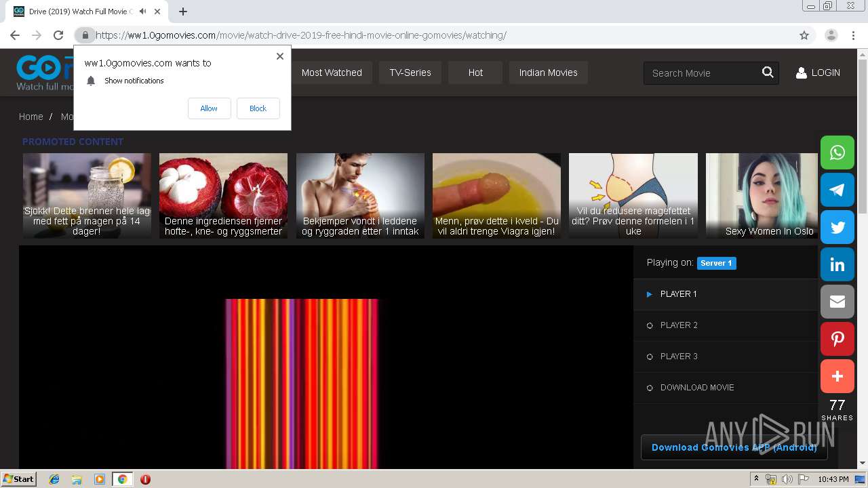Viewport: 868px width, 488px height.
Task: Open Opera icon in taskbar
Action: point(145,479)
